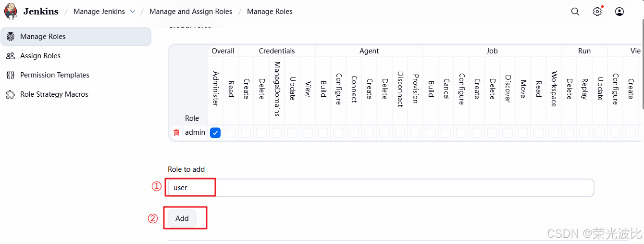Tick Job Delete for admin
The image size is (644, 244).
pyautogui.click(x=492, y=133)
